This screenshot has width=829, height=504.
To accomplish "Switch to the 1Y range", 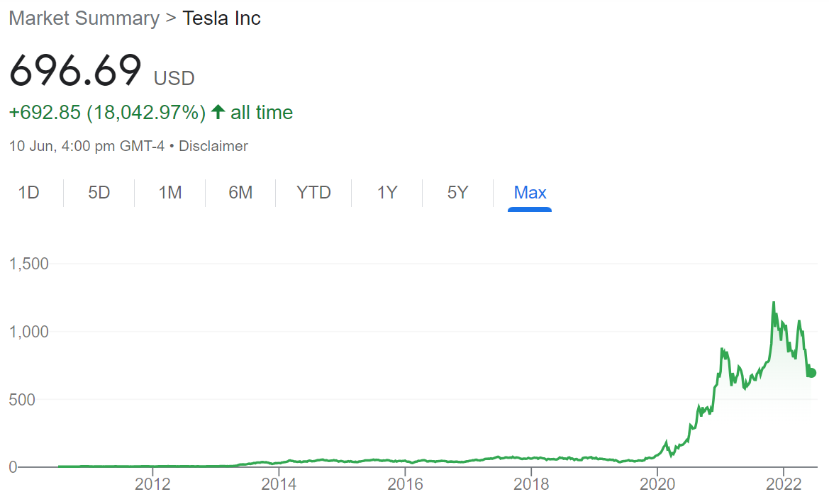I will [387, 192].
